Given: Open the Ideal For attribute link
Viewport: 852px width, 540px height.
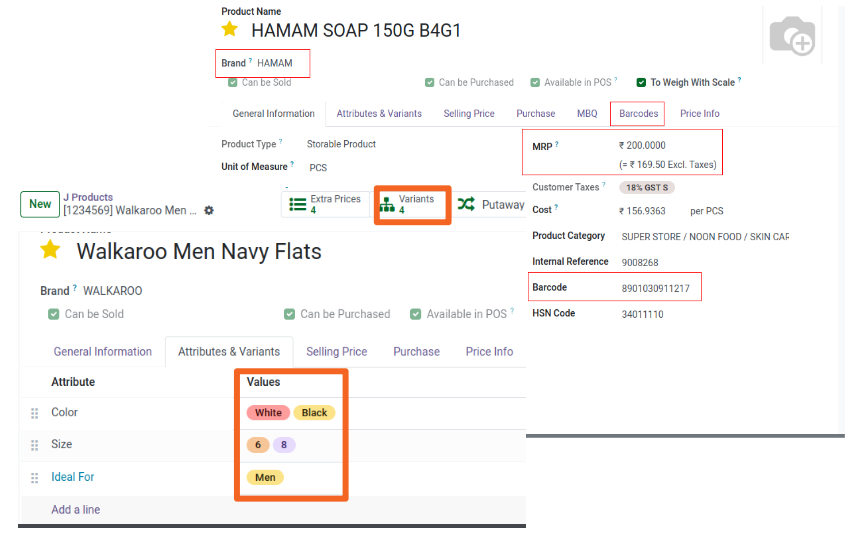Looking at the screenshot, I should pos(72,477).
